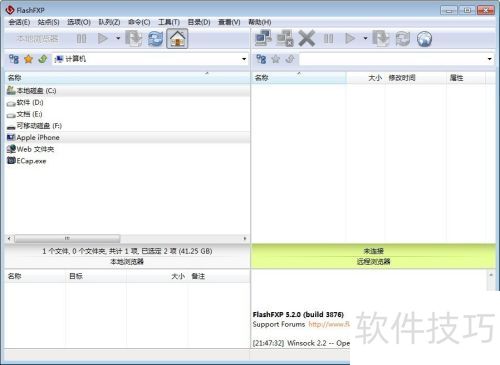Open the 工具(T) menu
The width and height of the screenshot is (500, 365).
click(169, 22)
